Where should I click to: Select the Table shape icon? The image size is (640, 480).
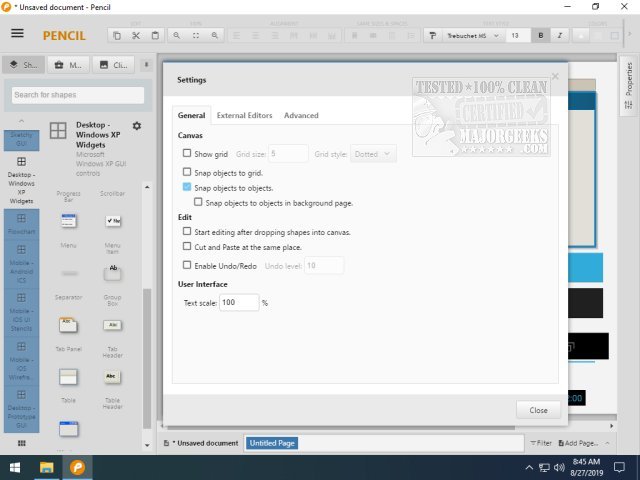point(69,377)
